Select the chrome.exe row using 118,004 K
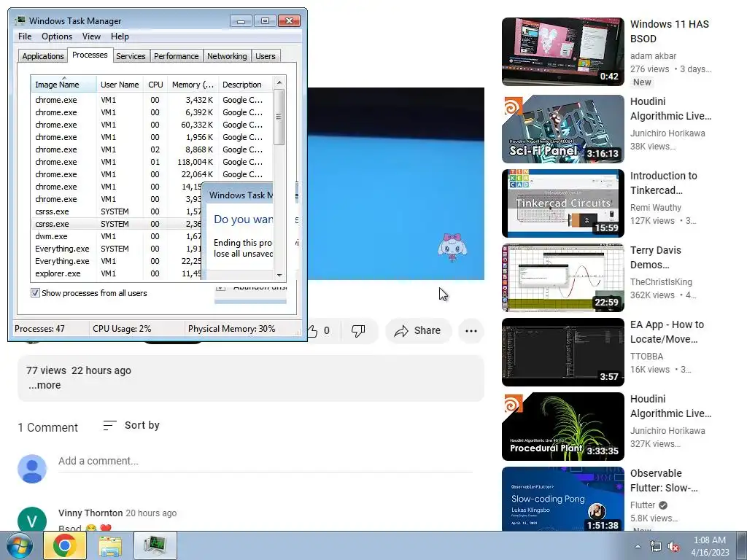 coord(152,162)
